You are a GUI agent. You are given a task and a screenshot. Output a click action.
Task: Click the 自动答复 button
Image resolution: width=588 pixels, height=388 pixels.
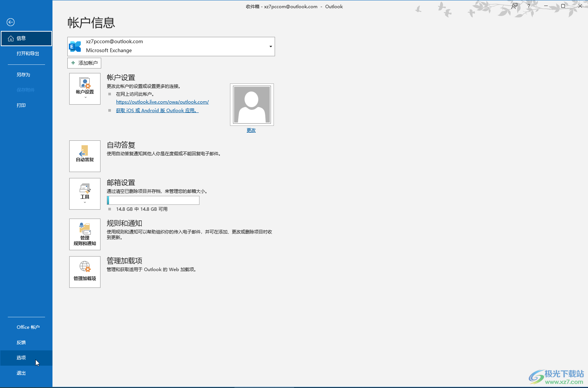point(85,156)
